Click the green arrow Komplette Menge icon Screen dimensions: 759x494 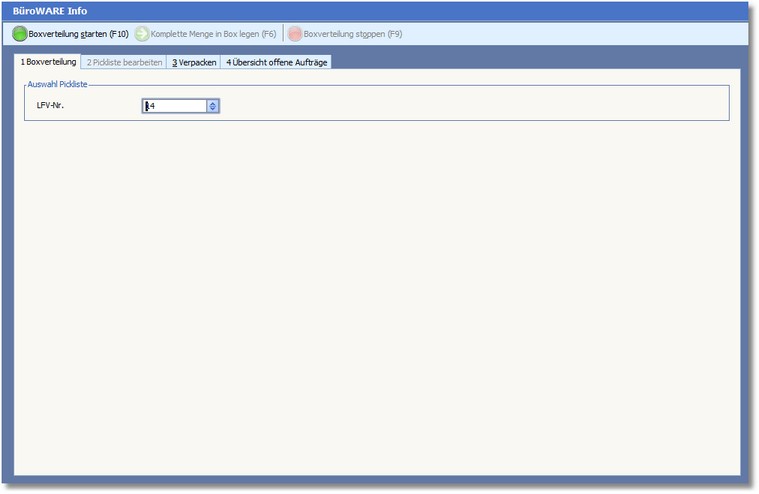[142, 34]
